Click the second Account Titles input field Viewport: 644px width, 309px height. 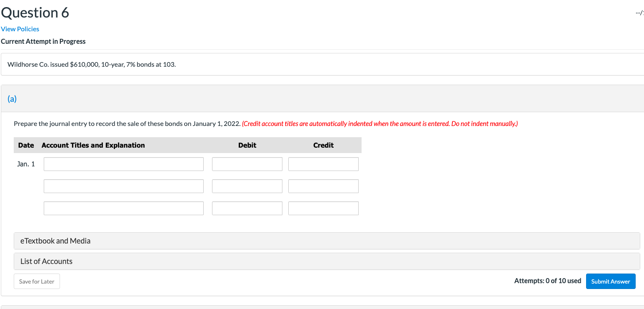coord(123,186)
